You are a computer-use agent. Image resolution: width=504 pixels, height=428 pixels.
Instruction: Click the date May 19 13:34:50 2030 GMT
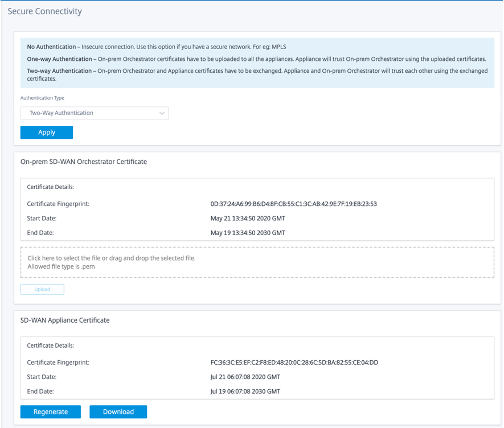click(x=248, y=233)
